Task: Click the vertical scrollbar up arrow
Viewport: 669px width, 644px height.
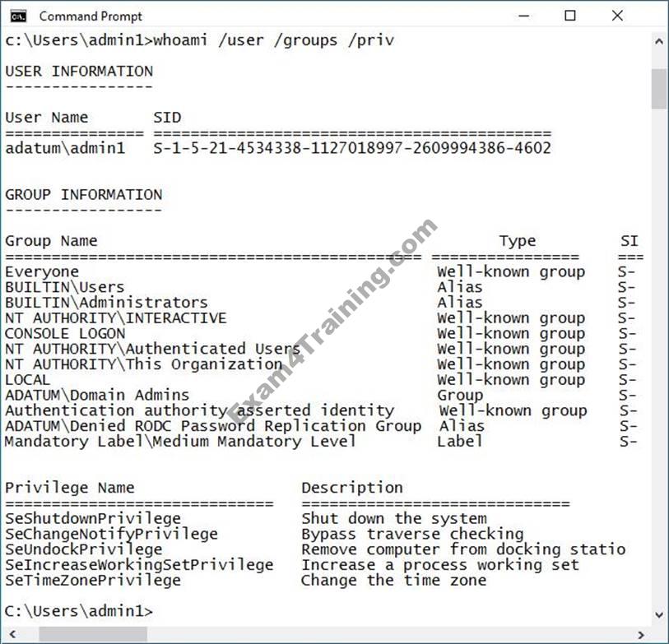Action: 659,40
